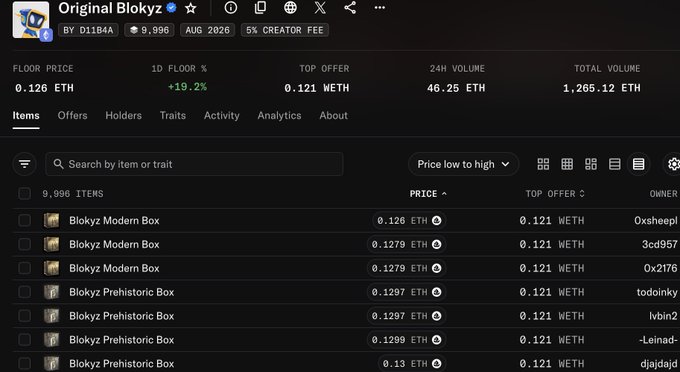This screenshot has width=680, height=372.
Task: Check the box for Prehistoric Box owned by djajdajd
Action: pos(24,363)
